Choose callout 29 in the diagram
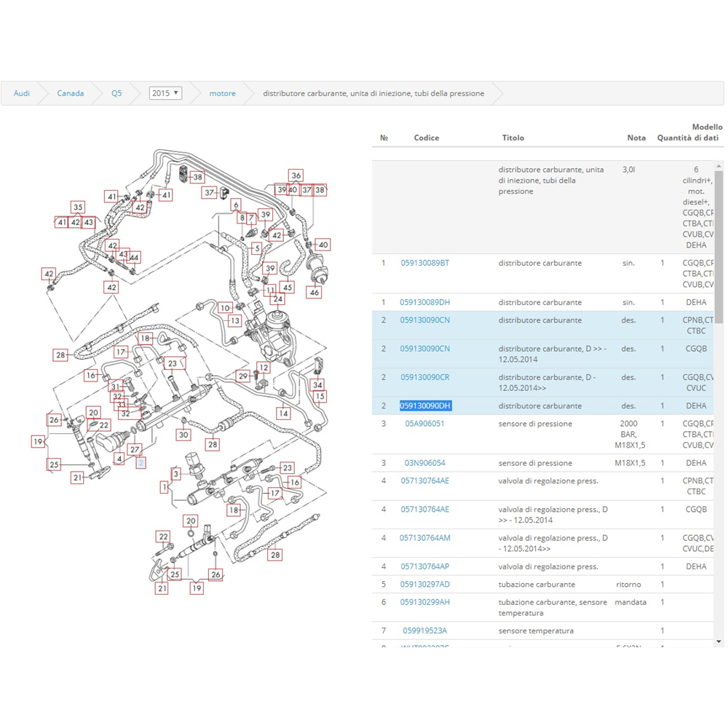 243,376
